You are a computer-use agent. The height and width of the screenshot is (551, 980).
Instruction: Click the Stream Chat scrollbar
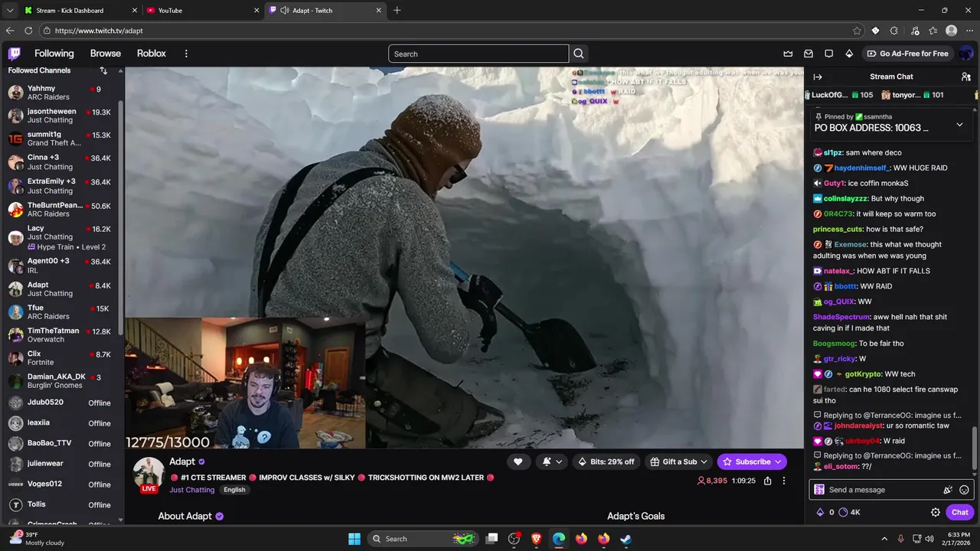pos(975,448)
